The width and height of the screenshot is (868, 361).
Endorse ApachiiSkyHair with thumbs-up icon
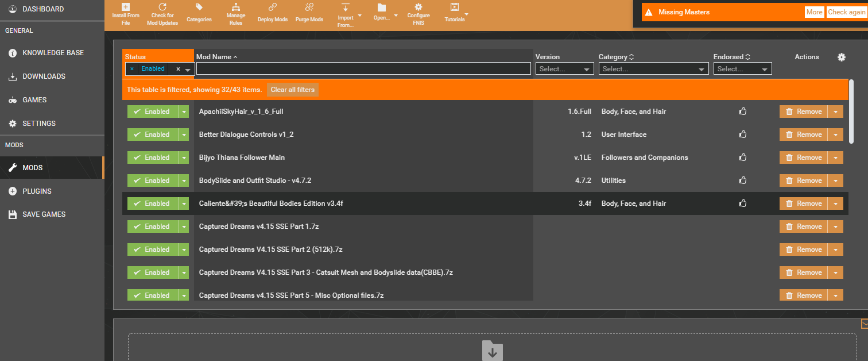[x=743, y=112]
